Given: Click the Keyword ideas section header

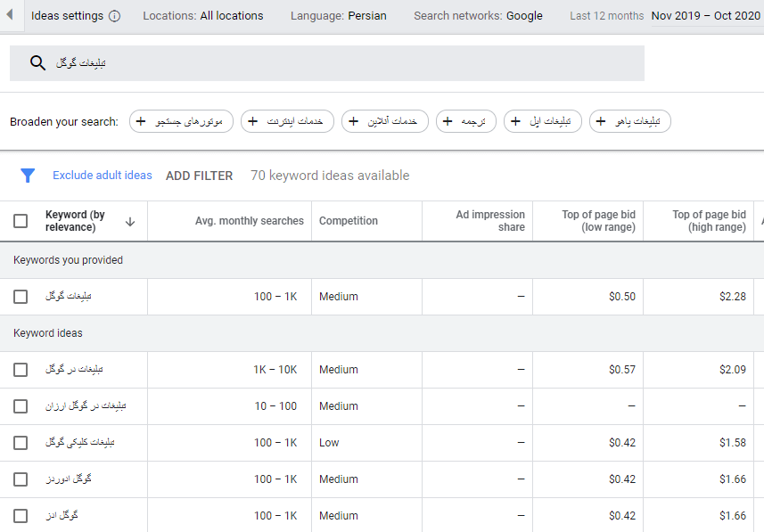Looking at the screenshot, I should [48, 333].
